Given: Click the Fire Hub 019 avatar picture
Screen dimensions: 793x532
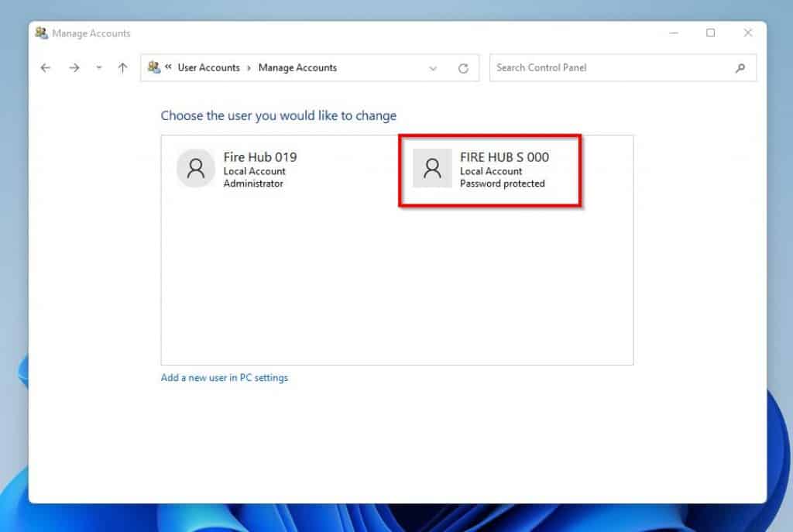Looking at the screenshot, I should (x=196, y=168).
